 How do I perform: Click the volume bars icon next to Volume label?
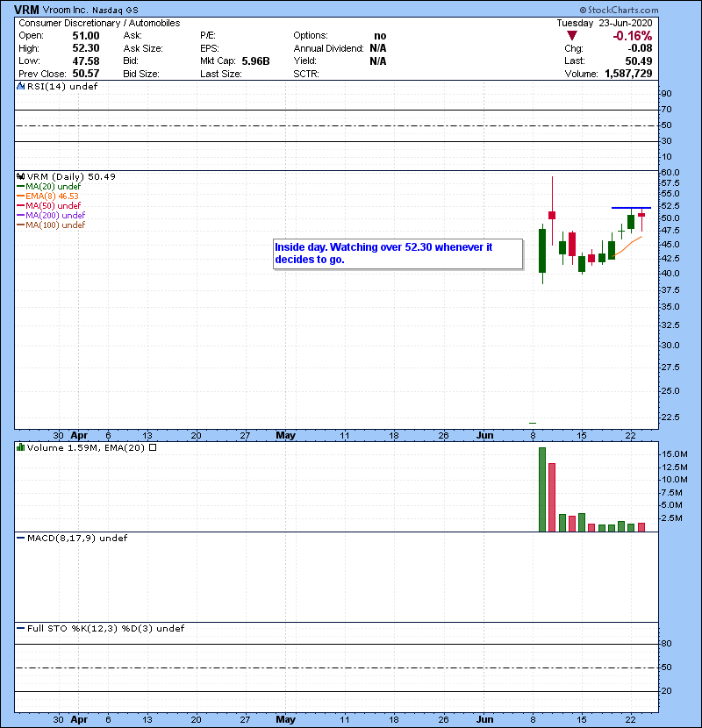(20, 447)
